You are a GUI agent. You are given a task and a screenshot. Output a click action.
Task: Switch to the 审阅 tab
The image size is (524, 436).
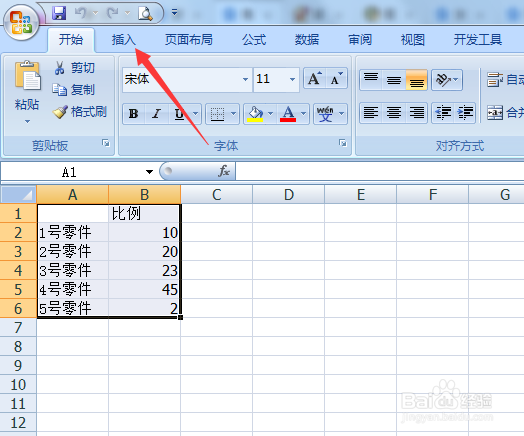tap(360, 40)
